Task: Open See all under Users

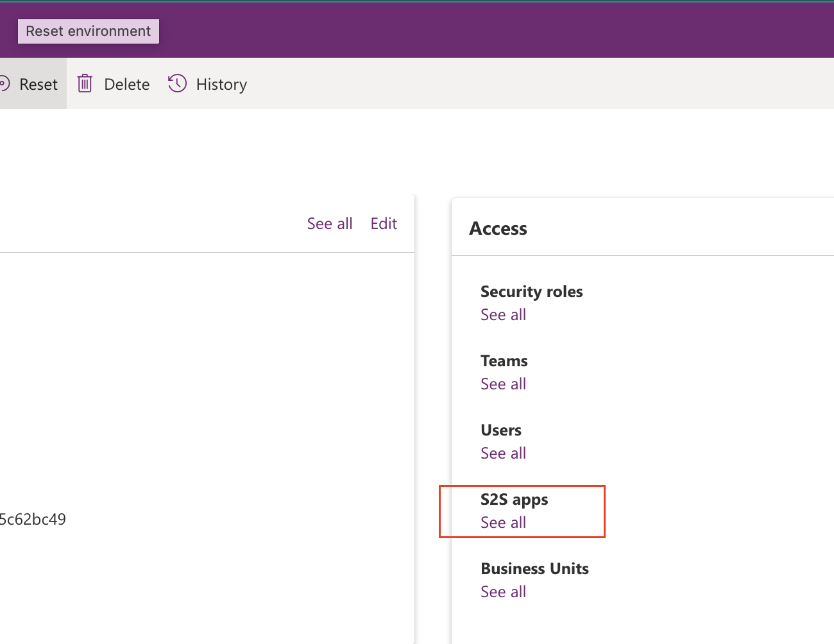Action: click(x=504, y=453)
